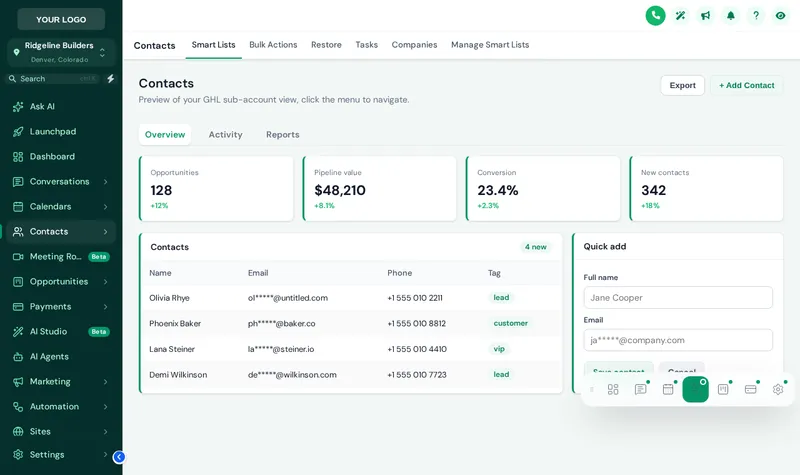Image resolution: width=800 pixels, height=475 pixels.
Task: Select the Activity sub-tab
Action: (x=226, y=135)
